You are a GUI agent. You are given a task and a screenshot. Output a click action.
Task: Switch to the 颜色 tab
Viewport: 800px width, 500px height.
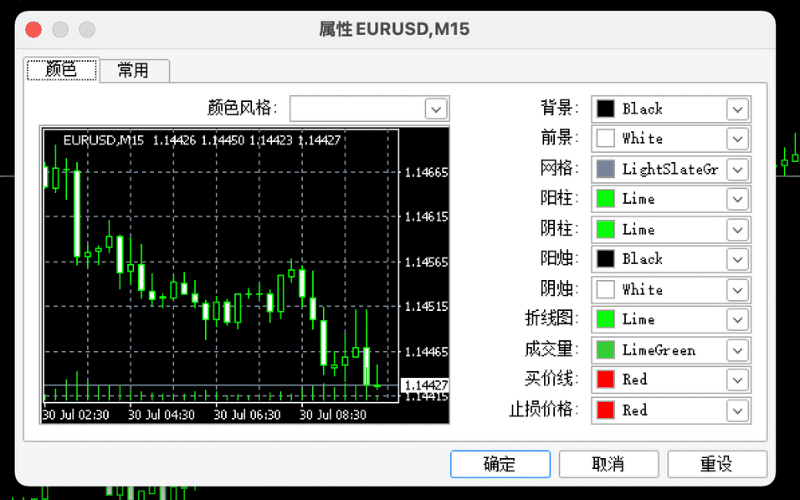pos(62,69)
